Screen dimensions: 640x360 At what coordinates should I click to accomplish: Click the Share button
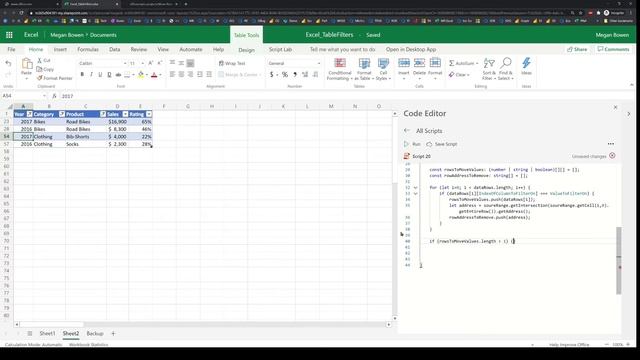coord(577,49)
